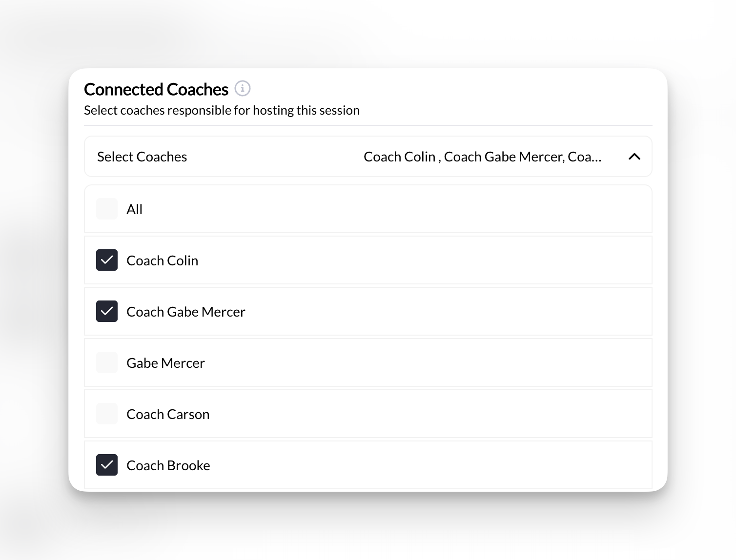Click the All row at top of list

point(342,209)
